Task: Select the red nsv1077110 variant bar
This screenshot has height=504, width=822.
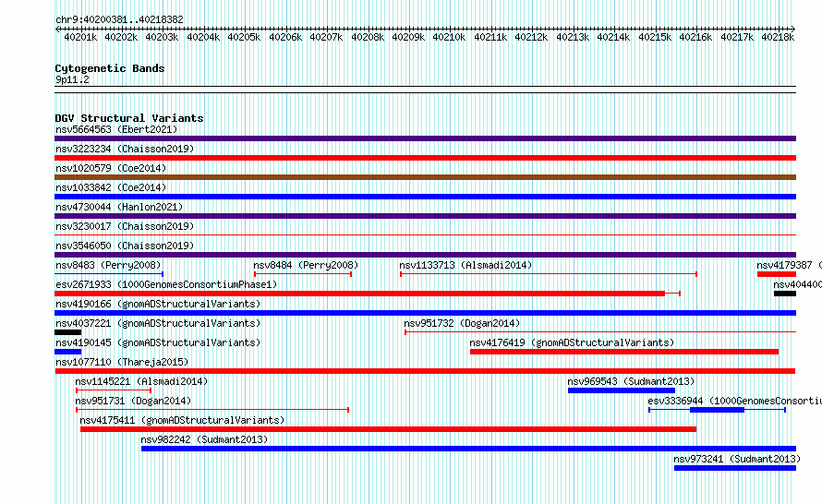Action: tap(425, 371)
